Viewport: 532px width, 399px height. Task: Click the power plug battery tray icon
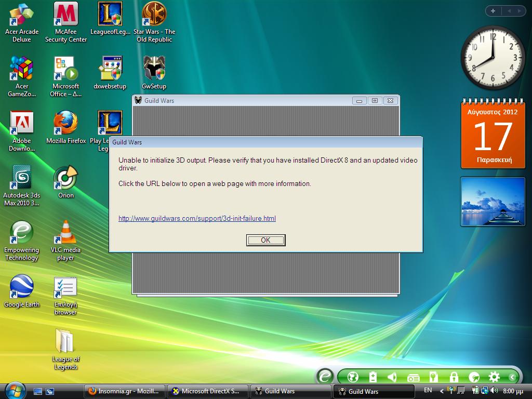(475, 391)
